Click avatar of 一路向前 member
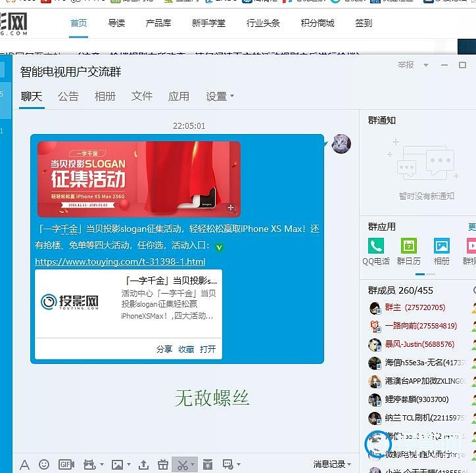476x473 pixels. click(375, 326)
